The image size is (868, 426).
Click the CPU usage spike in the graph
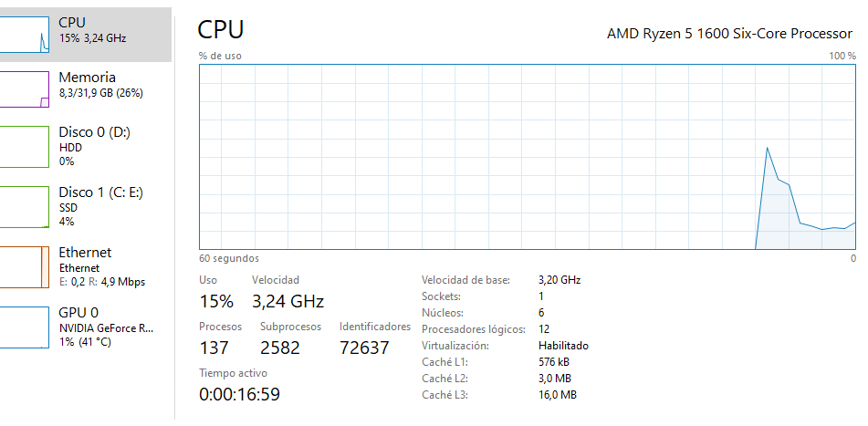pos(768,148)
